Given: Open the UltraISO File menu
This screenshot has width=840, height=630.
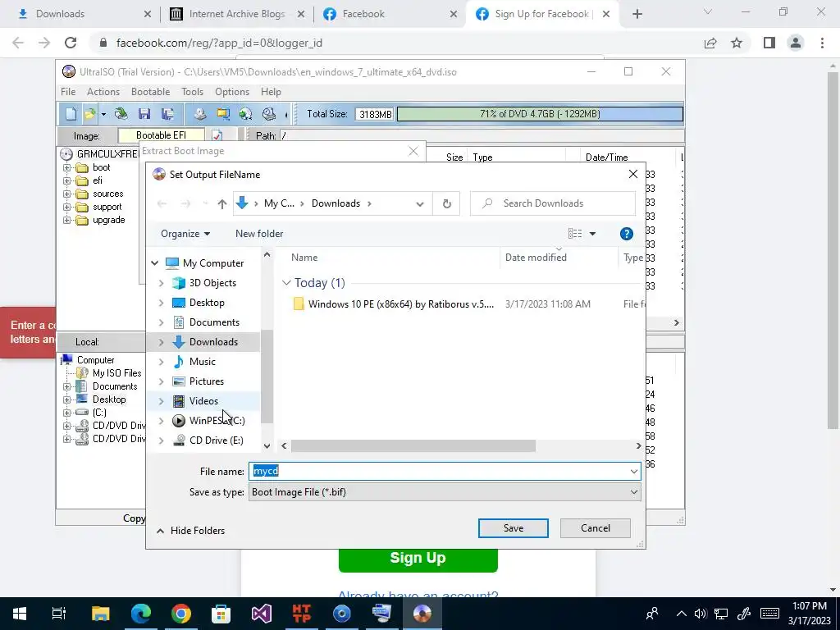Looking at the screenshot, I should [x=68, y=92].
